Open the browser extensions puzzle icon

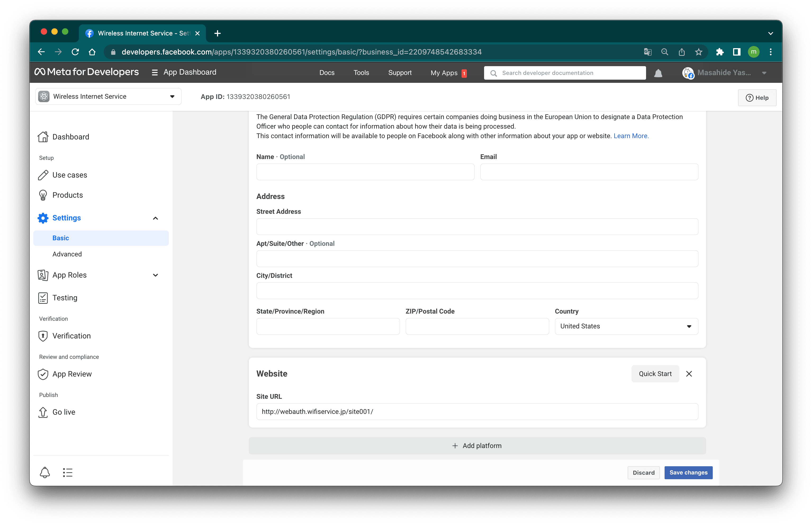720,52
